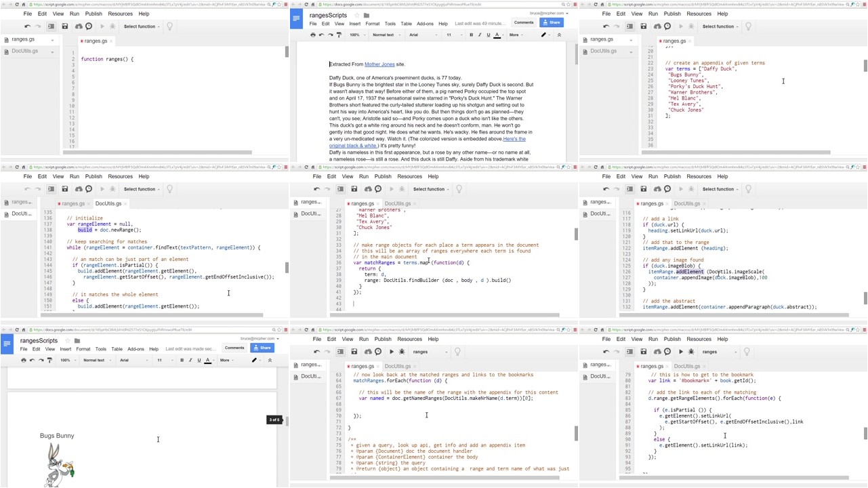This screenshot has height=488, width=868.
Task: Toggle Underline in Bugs Bunny document toolbar
Action: pyautogui.click(x=199, y=360)
